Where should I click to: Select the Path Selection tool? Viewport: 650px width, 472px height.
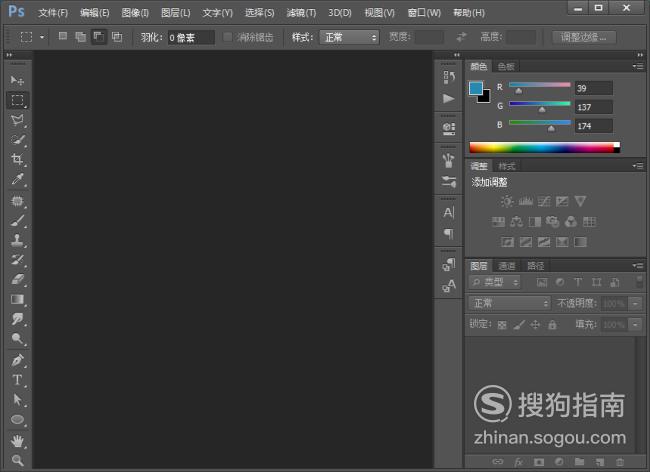[x=17, y=399]
